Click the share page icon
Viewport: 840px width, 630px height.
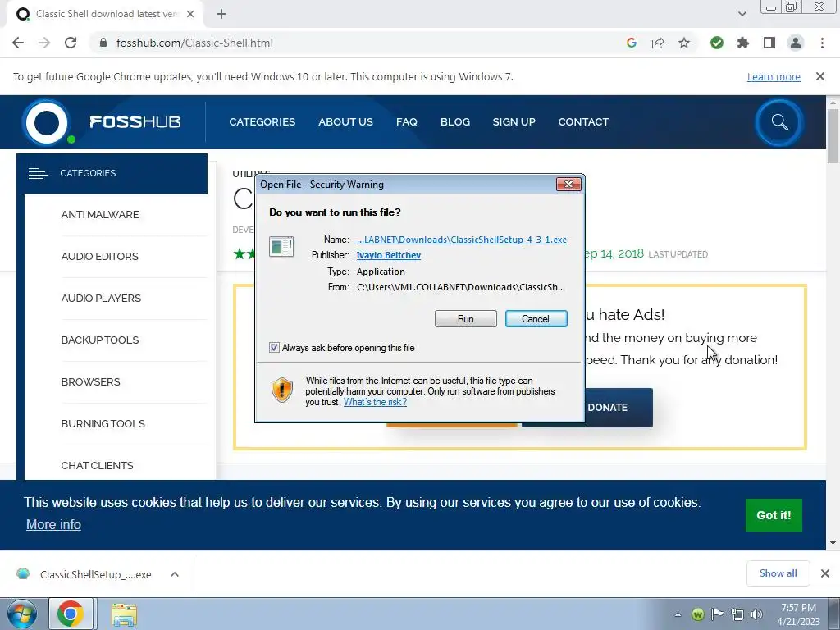tap(658, 43)
